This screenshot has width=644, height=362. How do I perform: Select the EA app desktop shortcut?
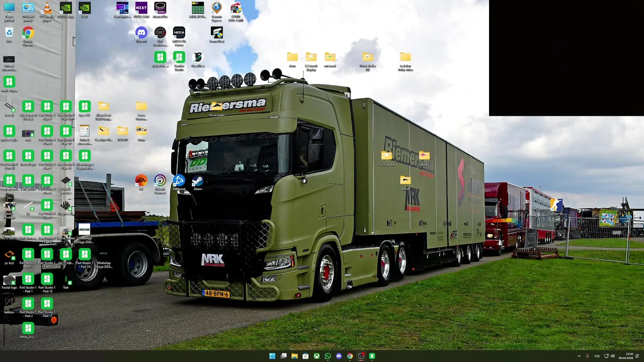(x=141, y=183)
